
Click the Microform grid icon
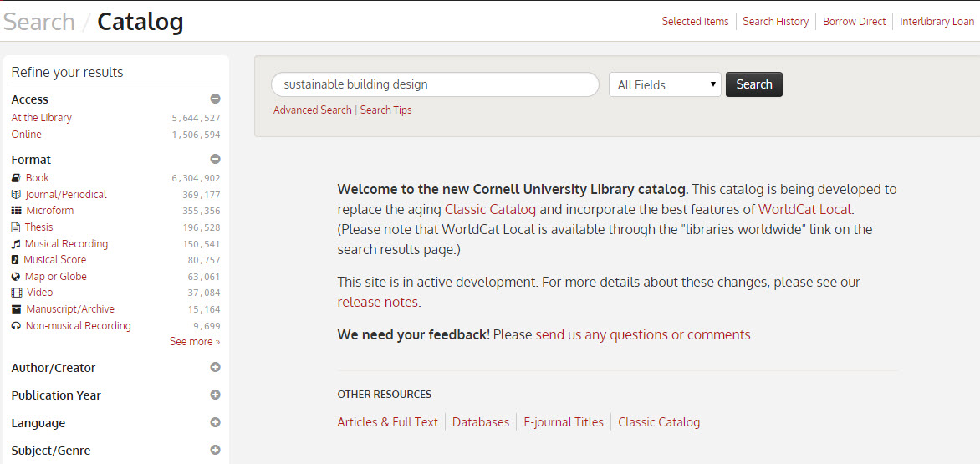pos(16,211)
